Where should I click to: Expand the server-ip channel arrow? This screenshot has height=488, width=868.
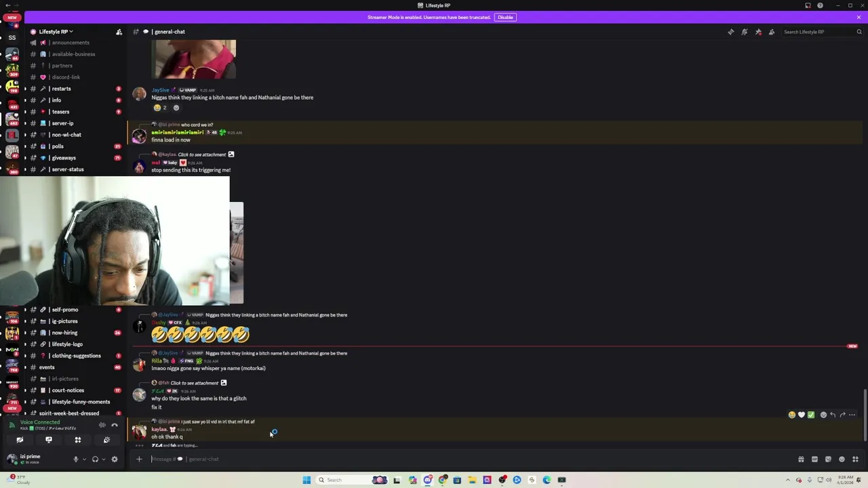click(26, 123)
